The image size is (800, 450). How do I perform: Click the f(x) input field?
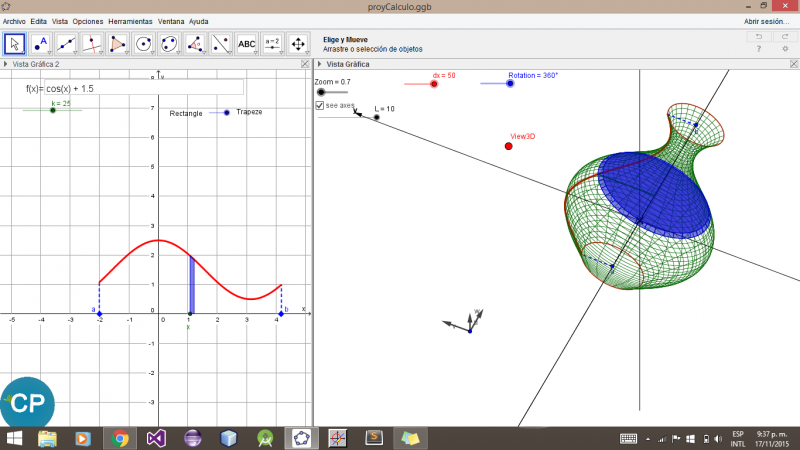[144, 88]
